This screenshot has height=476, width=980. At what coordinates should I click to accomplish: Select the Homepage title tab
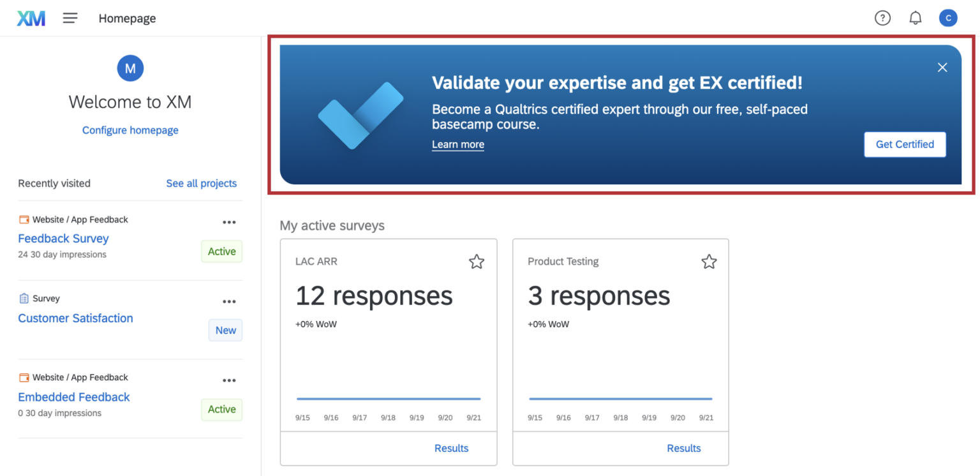pos(127,18)
